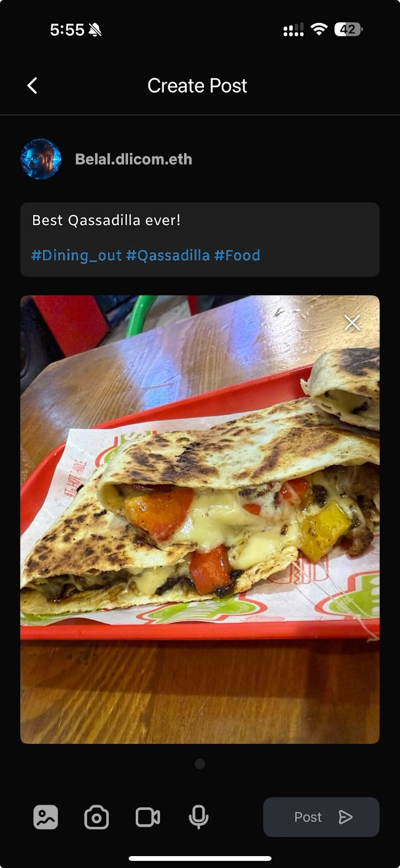Tap the #Food hashtag
400x868 pixels.
pos(237,256)
